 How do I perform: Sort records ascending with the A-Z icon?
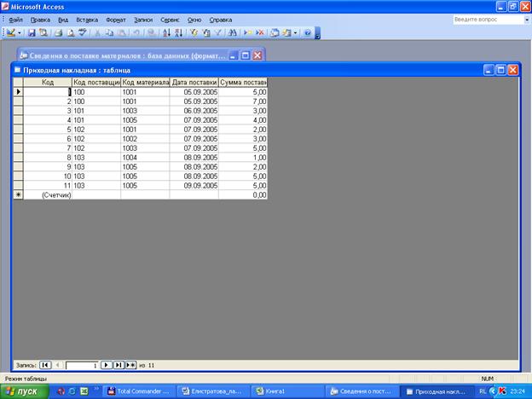[166, 33]
